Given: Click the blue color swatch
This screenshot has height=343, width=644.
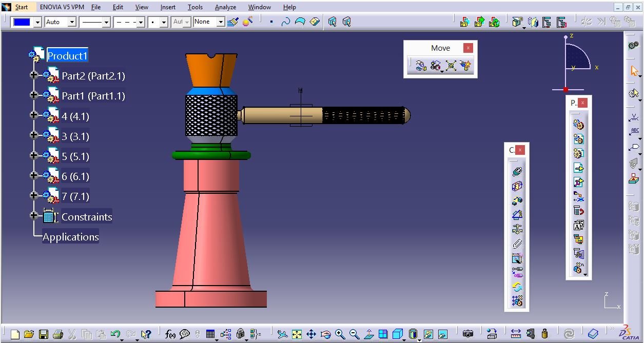Looking at the screenshot, I should 22,22.
